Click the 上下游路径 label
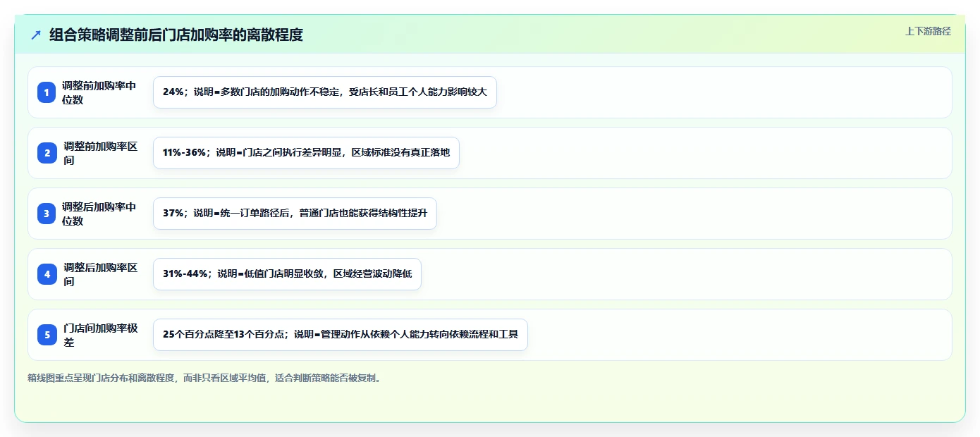The height and width of the screenshot is (437, 980). click(928, 31)
